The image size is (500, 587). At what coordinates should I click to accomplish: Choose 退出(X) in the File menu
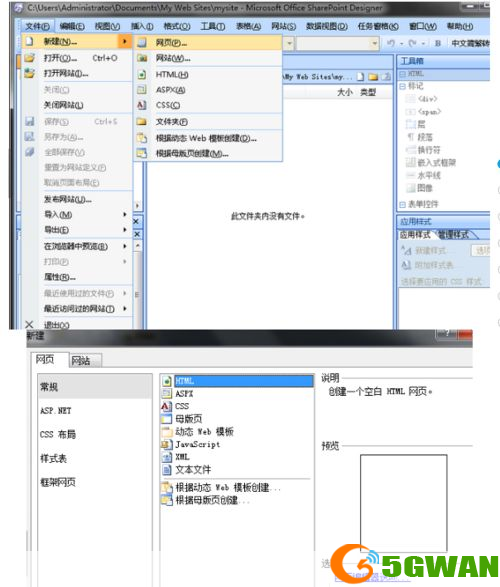[76, 325]
